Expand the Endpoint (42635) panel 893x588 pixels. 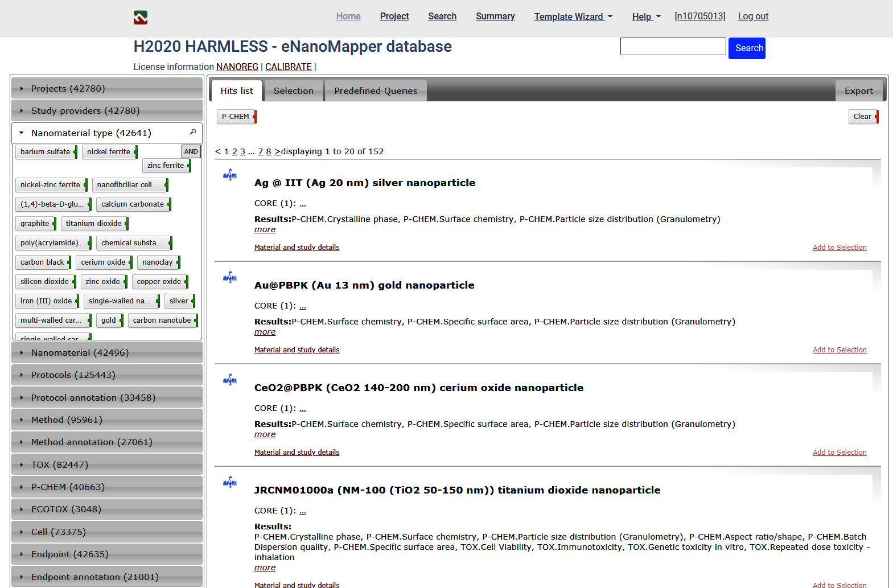[x=107, y=554]
